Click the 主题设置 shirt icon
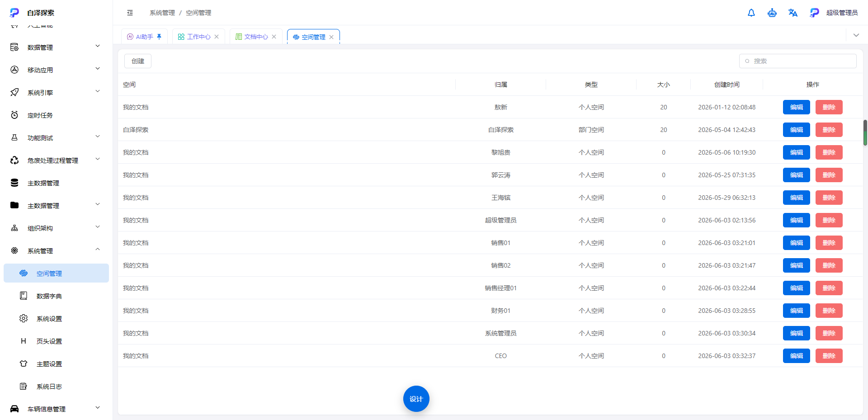Image resolution: width=868 pixels, height=420 pixels. [24, 363]
